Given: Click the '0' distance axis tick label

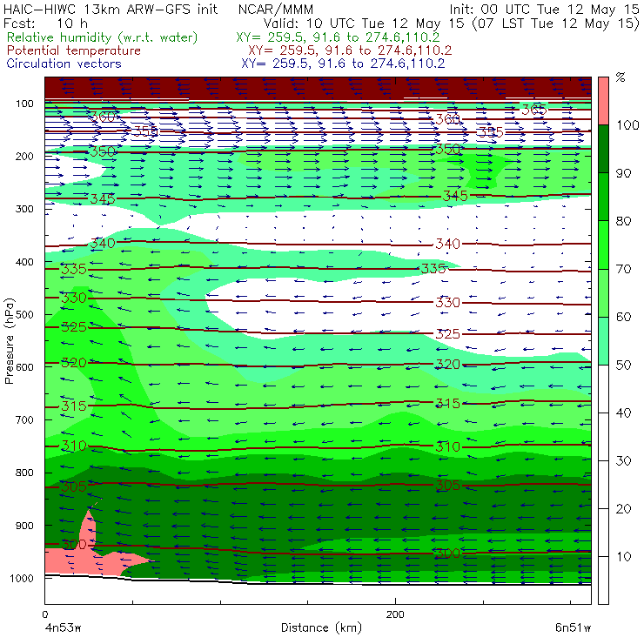Looking at the screenshot, I should coord(44,614).
